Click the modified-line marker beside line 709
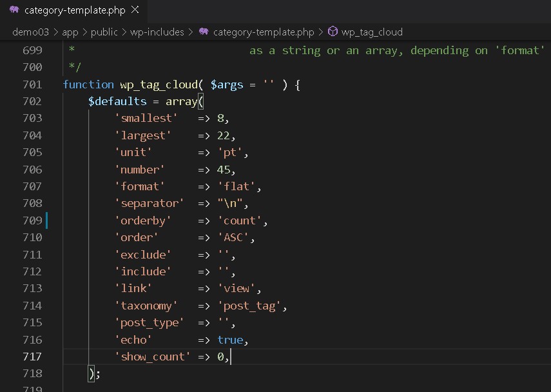Viewport: 551px width, 392px height. tap(46, 220)
